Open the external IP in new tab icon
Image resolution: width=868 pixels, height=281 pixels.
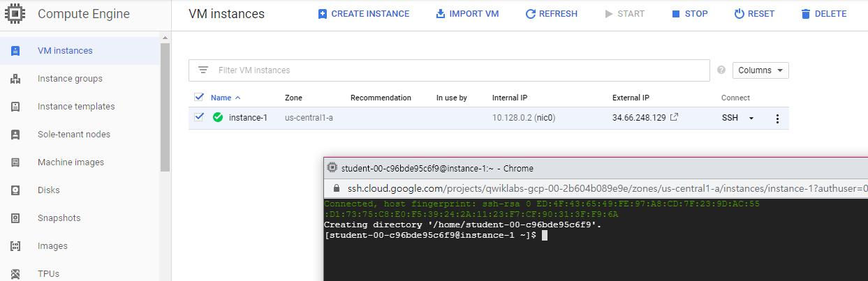674,117
